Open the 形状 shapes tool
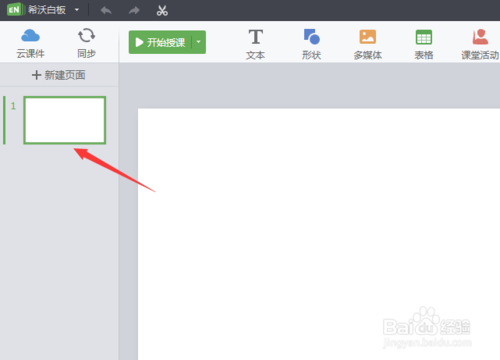 coord(312,44)
